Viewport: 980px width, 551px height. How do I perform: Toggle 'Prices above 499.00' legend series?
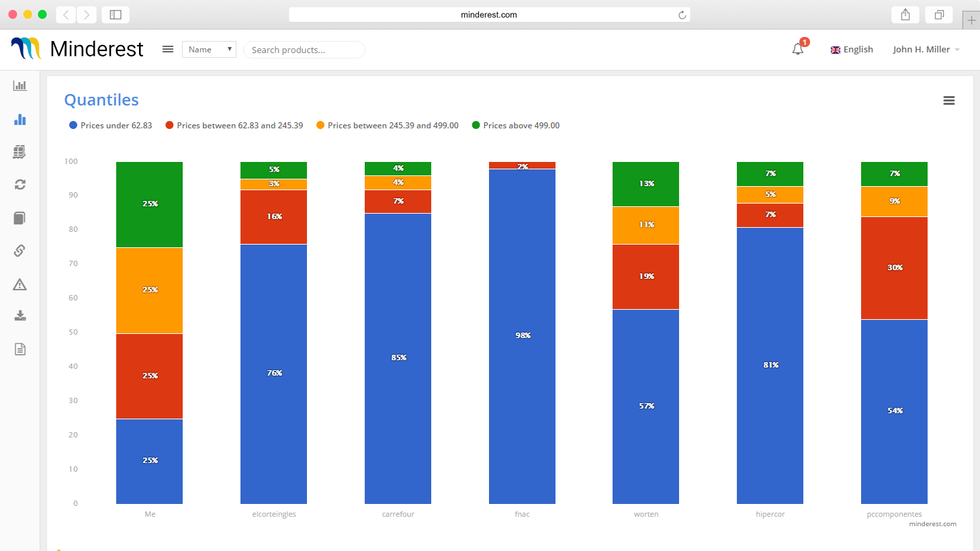[516, 125]
